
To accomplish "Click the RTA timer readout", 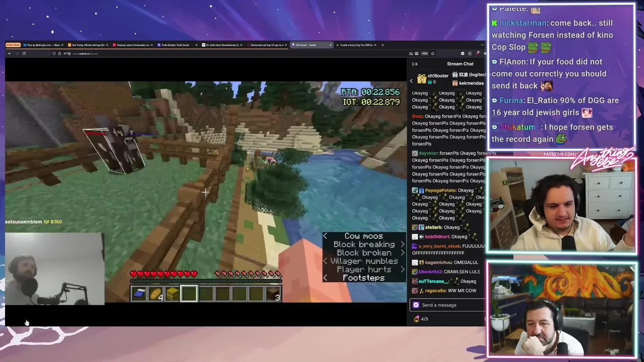I will 370,92.
